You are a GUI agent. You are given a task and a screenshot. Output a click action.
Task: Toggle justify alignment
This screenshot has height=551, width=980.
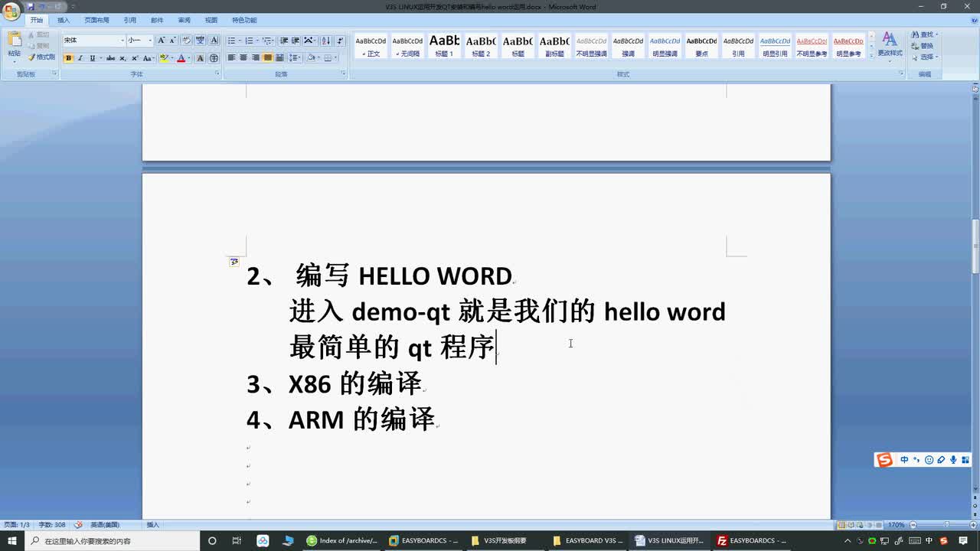coord(268,58)
